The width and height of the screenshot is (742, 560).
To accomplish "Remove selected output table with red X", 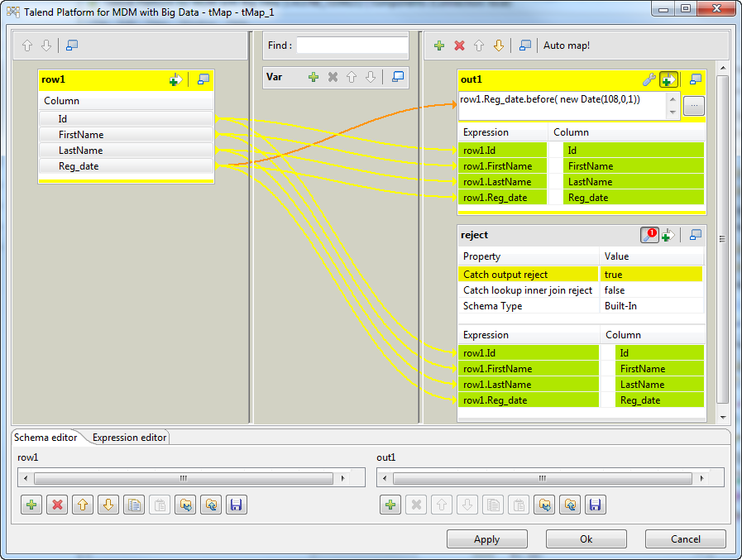I will point(459,45).
